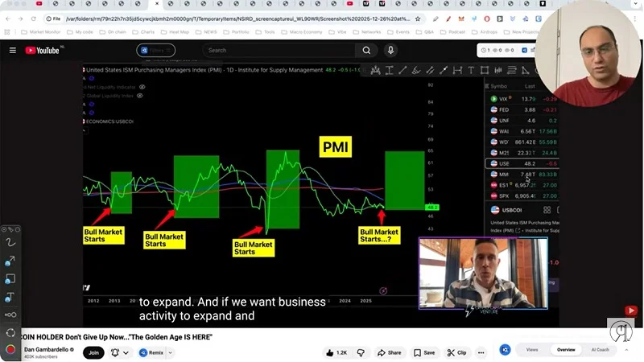Like the video with thumbs up
The width and height of the screenshot is (644, 362).
pos(336,352)
